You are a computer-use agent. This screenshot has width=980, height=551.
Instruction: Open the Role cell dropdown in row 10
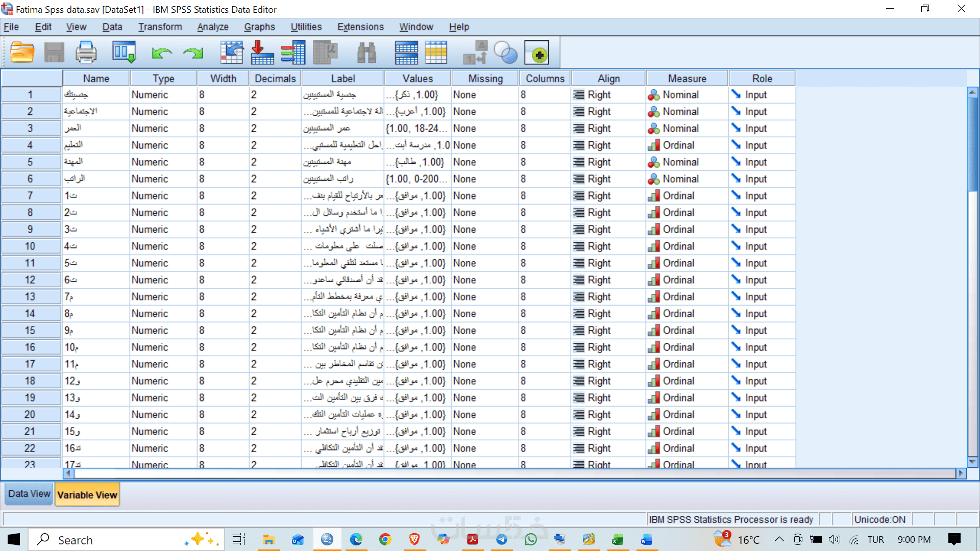(x=762, y=246)
